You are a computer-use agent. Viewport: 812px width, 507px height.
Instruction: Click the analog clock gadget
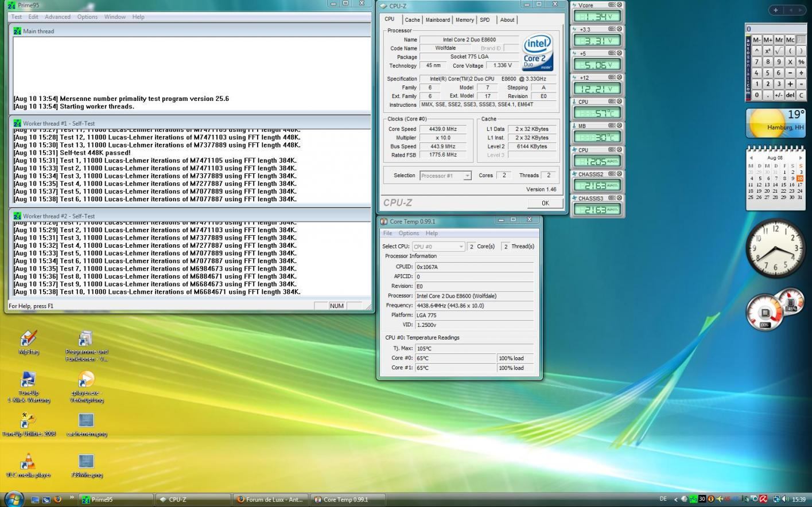pyautogui.click(x=775, y=248)
